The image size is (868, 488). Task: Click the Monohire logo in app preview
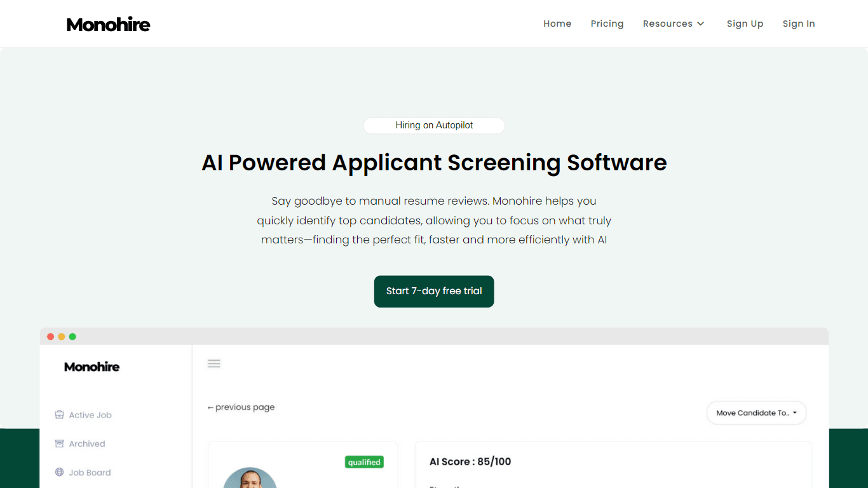point(92,367)
